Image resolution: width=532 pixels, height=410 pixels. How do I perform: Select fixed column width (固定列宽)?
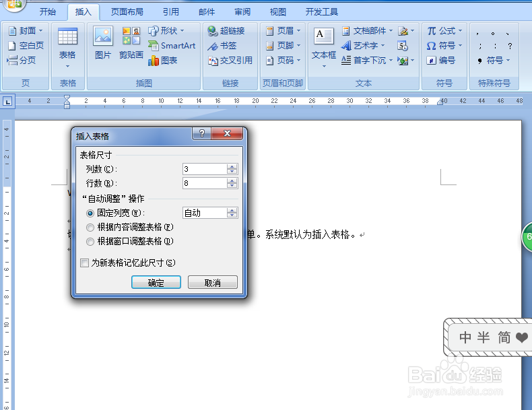(116, 213)
